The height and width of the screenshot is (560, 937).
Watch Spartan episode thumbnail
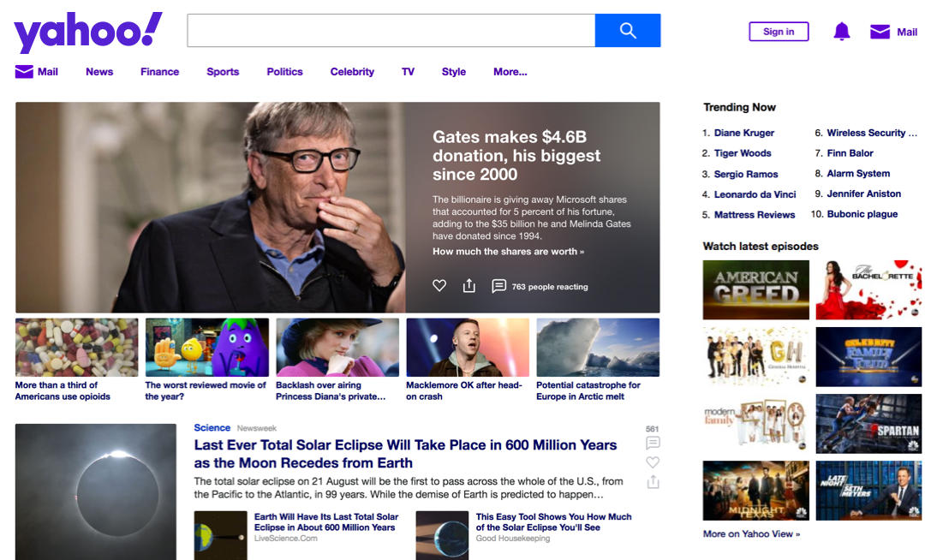[x=868, y=424]
